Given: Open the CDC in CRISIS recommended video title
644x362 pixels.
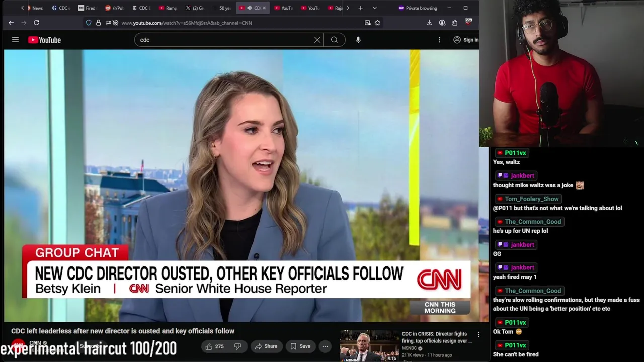Looking at the screenshot, I should coord(437,337).
